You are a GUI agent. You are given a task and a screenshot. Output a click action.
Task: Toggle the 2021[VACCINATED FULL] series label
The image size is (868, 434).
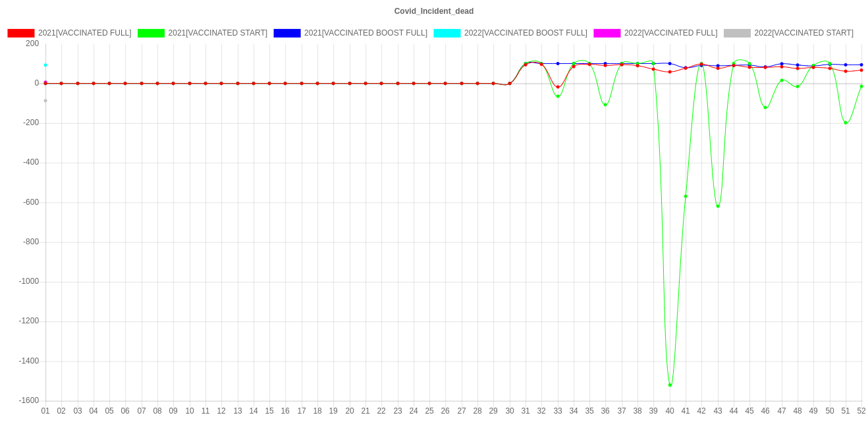[x=84, y=33]
